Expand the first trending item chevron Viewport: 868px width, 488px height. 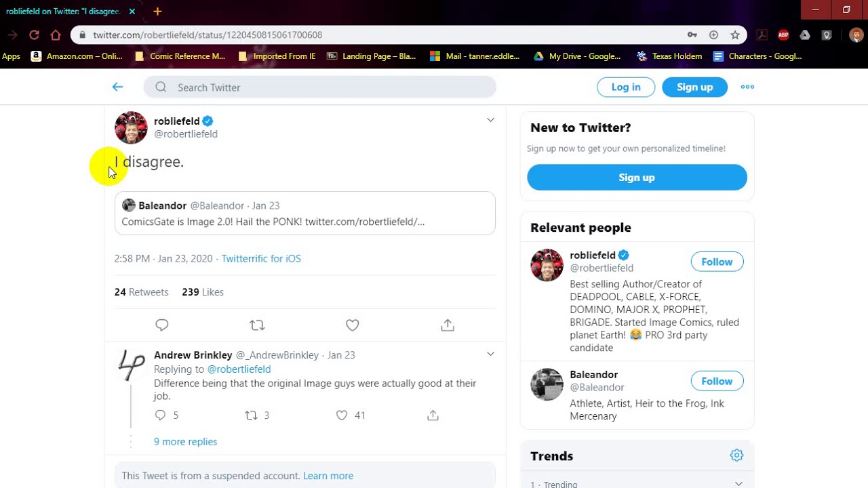coord(738,483)
